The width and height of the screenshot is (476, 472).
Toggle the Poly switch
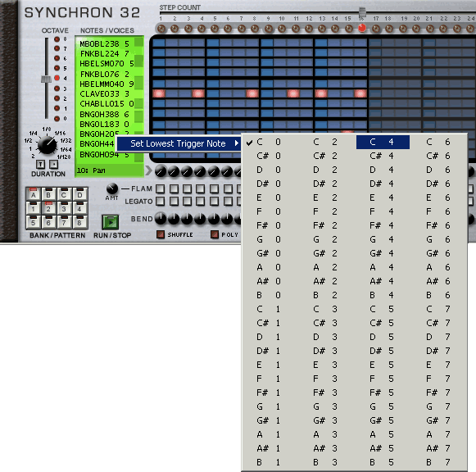coord(215,234)
